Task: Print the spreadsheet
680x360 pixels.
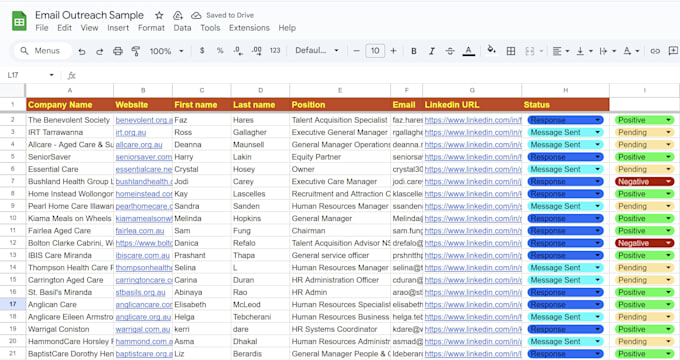Action: (x=118, y=51)
